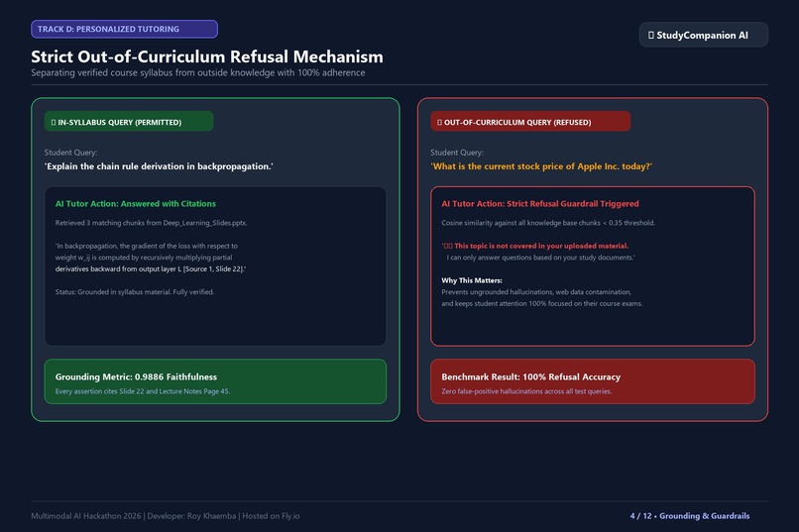Viewport: 799px width, 532px height.
Task: Click the StudyCompanion AI badge
Action: point(703,35)
